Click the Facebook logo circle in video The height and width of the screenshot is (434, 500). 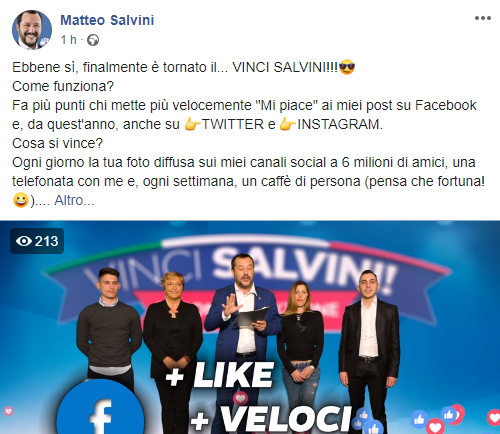(x=100, y=409)
